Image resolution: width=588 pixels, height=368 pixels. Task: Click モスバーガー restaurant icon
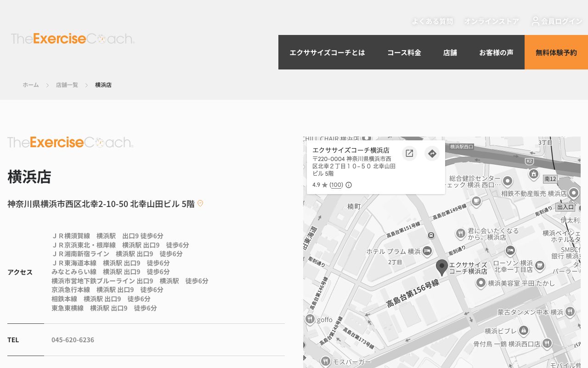click(x=326, y=361)
